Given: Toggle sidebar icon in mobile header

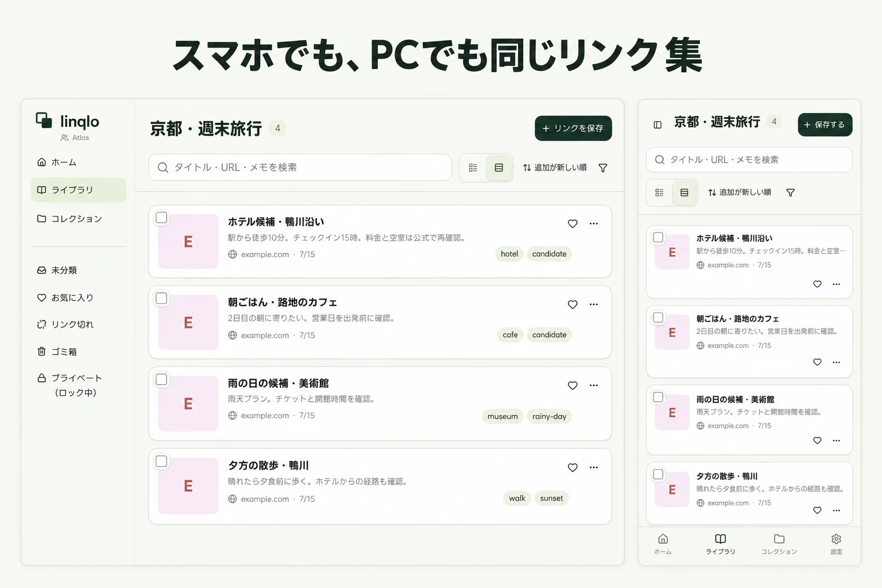Looking at the screenshot, I should 658,125.
